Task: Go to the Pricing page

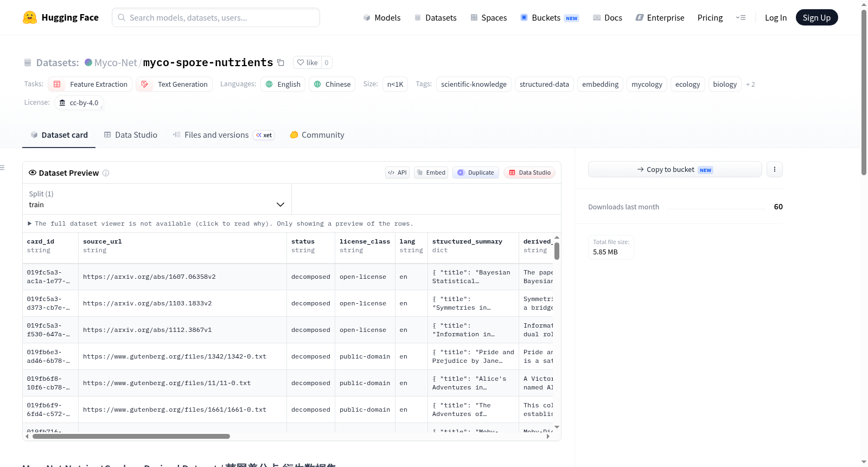Action: click(710, 17)
